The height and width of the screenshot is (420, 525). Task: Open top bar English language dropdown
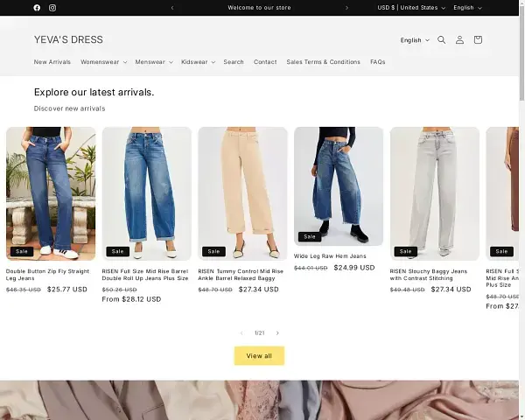click(468, 8)
